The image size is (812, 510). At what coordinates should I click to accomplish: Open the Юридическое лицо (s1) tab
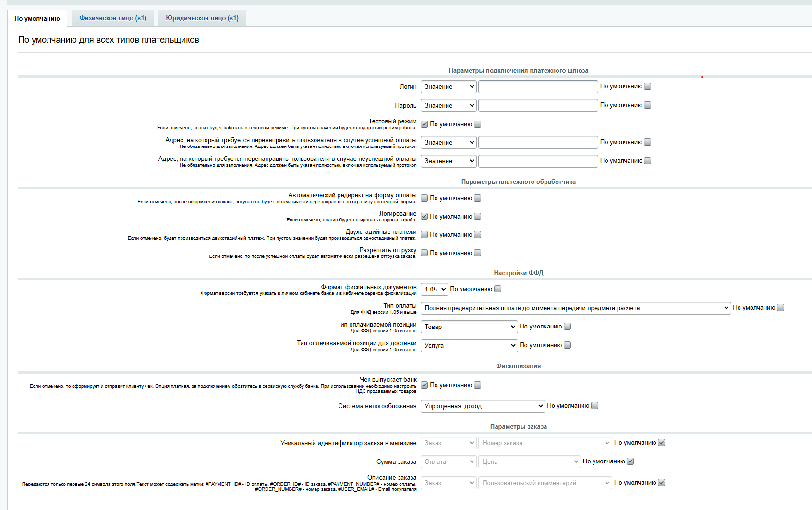pyautogui.click(x=202, y=18)
